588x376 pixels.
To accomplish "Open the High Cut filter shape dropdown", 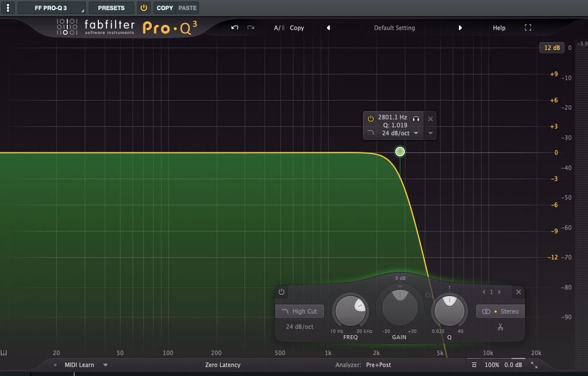I will pyautogui.click(x=300, y=311).
